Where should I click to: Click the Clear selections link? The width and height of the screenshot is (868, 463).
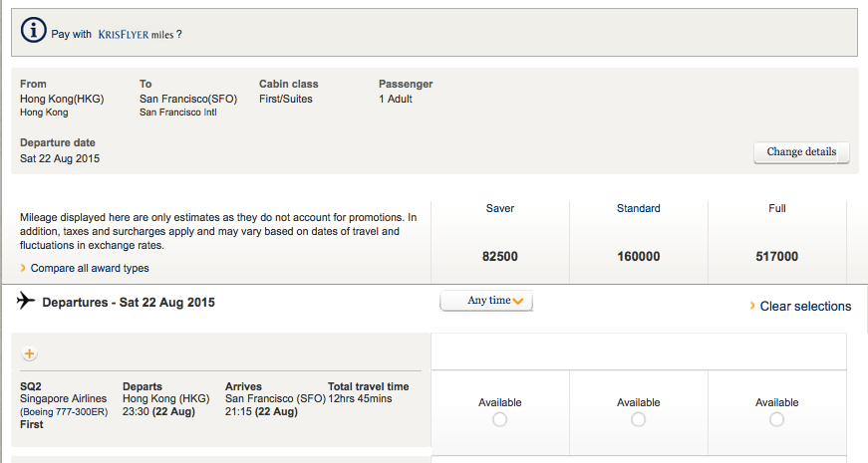[x=805, y=307]
